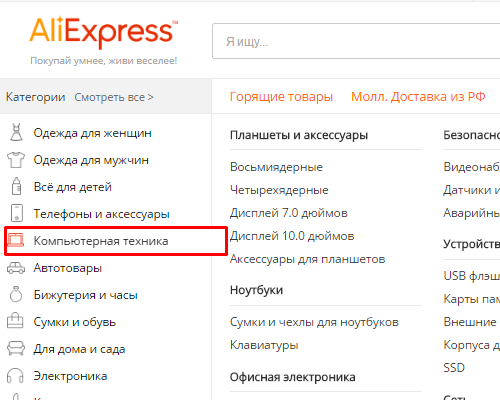Select 'Для дома и сада' category
The width and height of the screenshot is (500, 400).
[x=79, y=349]
